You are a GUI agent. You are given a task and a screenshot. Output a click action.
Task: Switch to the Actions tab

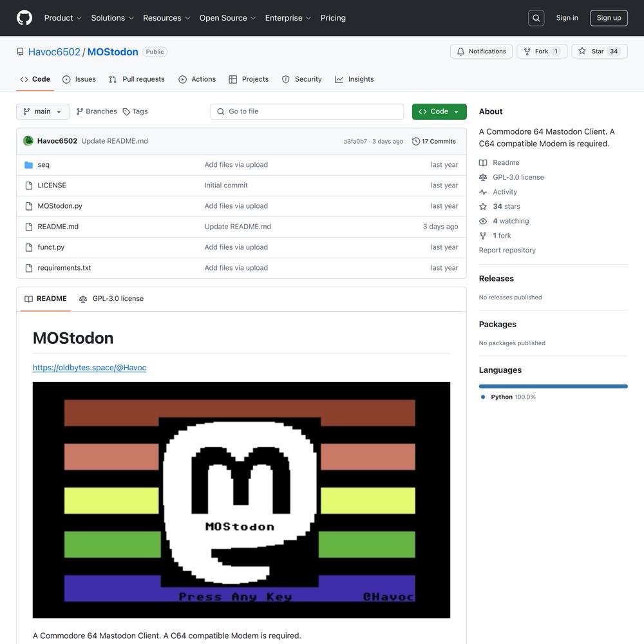[197, 79]
